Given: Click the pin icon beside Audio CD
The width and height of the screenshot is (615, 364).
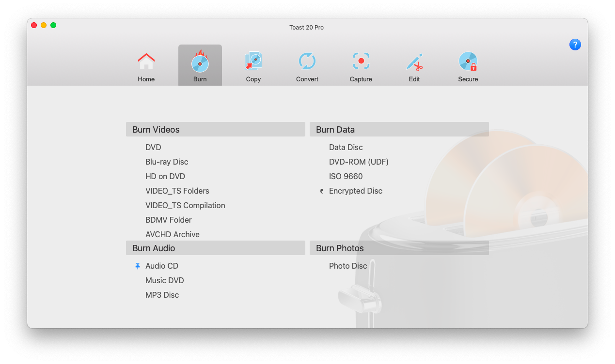Looking at the screenshot, I should point(138,266).
